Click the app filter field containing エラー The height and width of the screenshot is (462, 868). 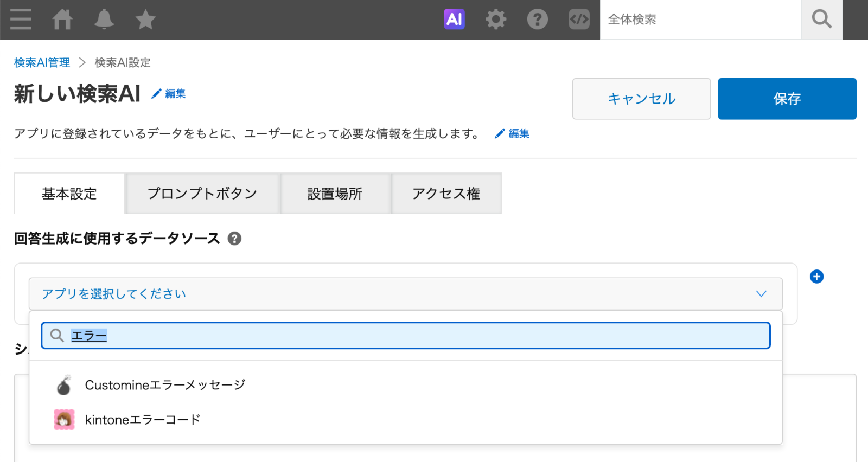pos(405,336)
